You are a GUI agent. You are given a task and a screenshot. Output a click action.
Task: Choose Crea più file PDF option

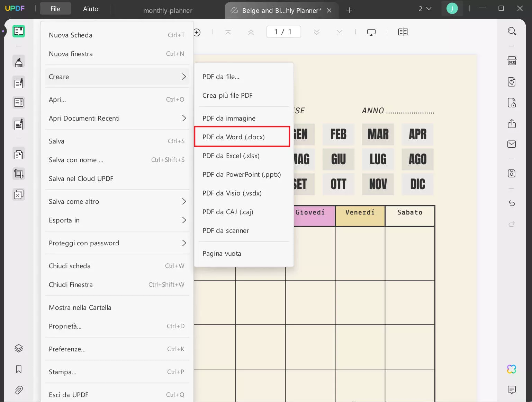(244, 95)
